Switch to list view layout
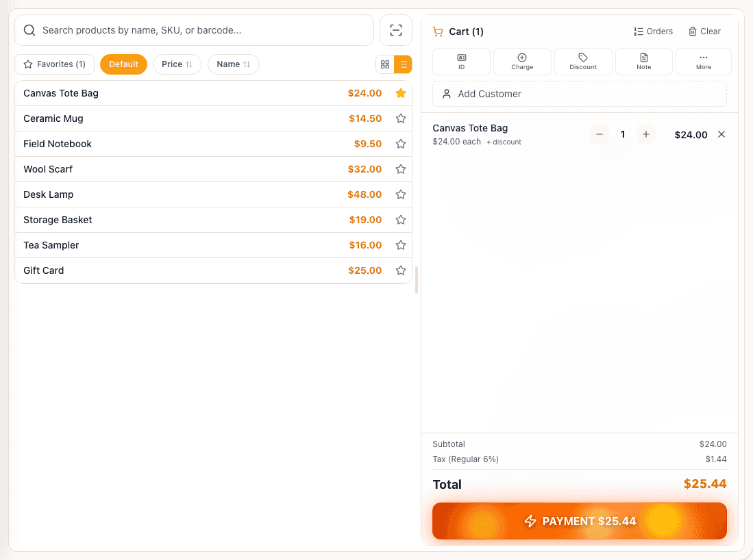 [403, 64]
